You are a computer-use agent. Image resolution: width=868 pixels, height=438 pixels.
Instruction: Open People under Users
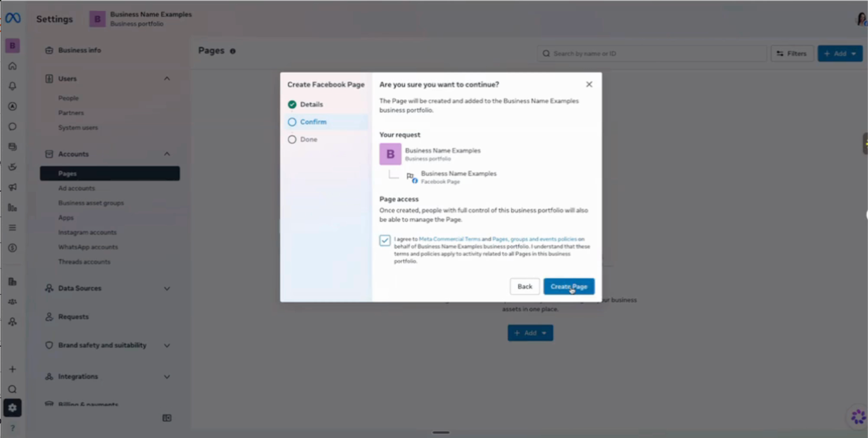(68, 98)
